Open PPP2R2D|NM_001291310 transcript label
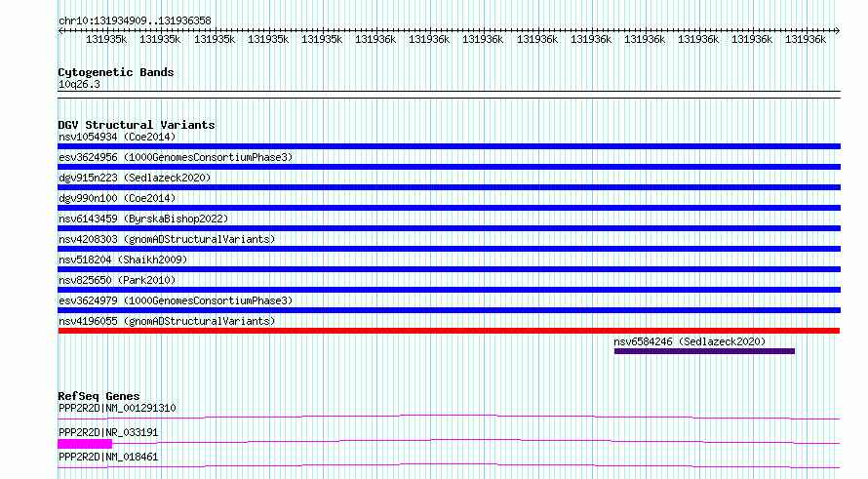The height and width of the screenshot is (479, 868). click(117, 408)
